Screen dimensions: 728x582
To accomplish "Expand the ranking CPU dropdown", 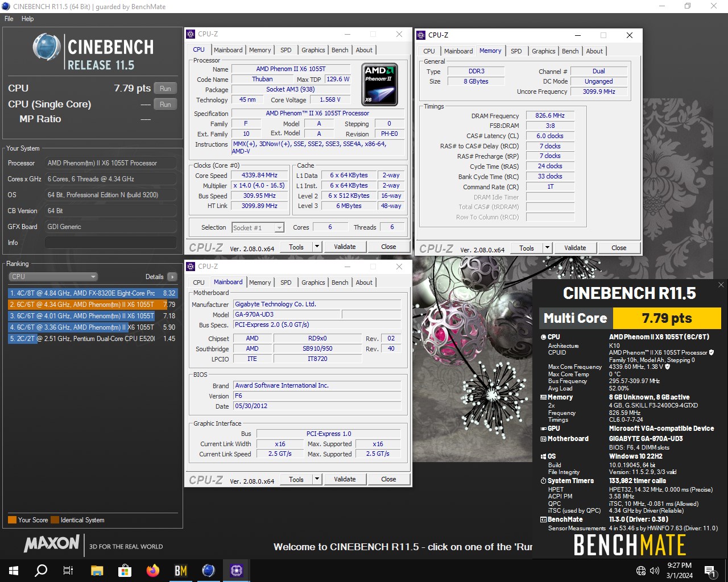I will (x=53, y=277).
